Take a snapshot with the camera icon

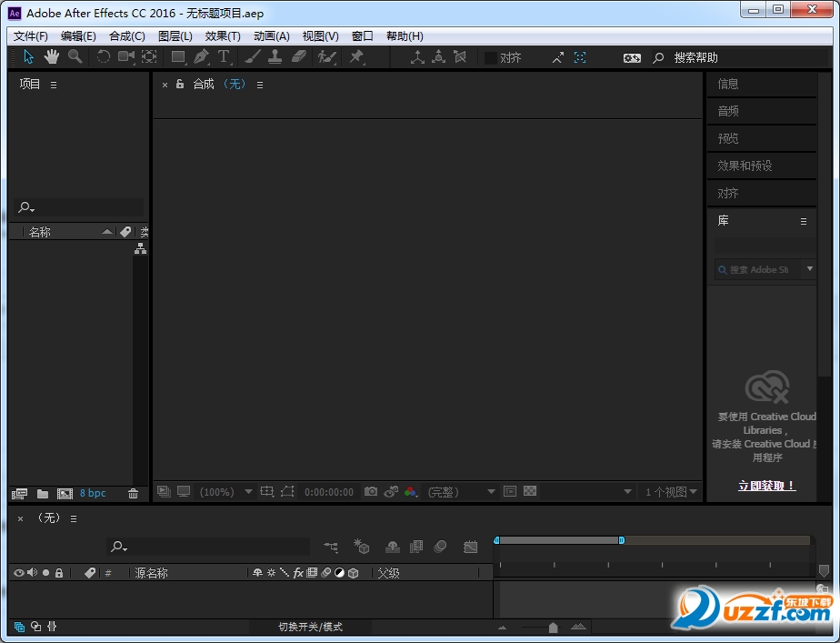tap(371, 491)
